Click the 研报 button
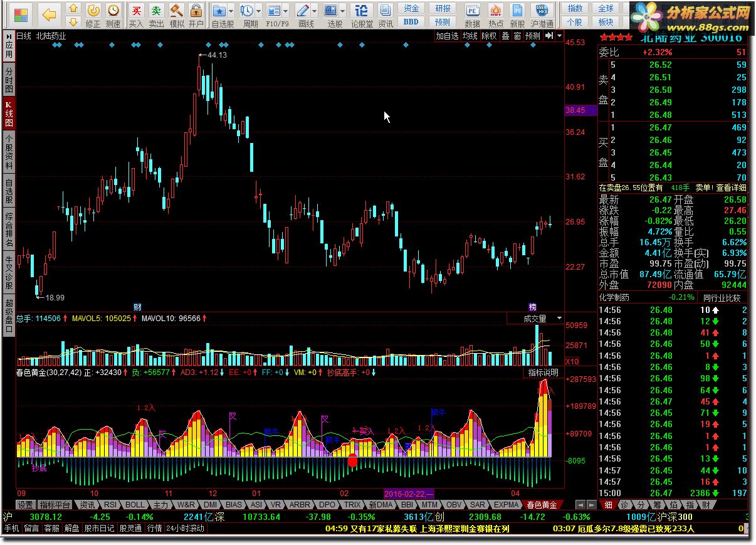The height and width of the screenshot is (545, 756). coord(443,9)
